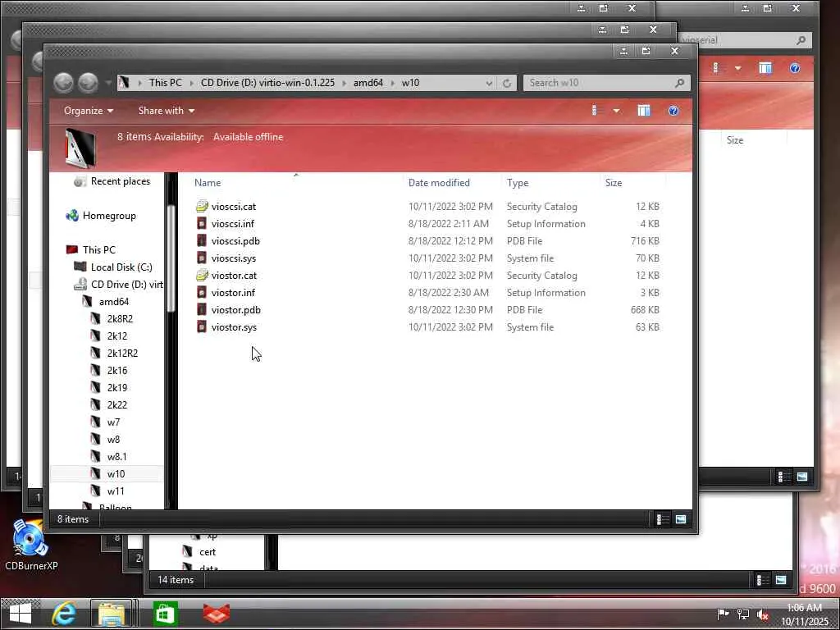Image resolution: width=840 pixels, height=630 pixels.
Task: Sort by Type column header
Action: click(551, 183)
